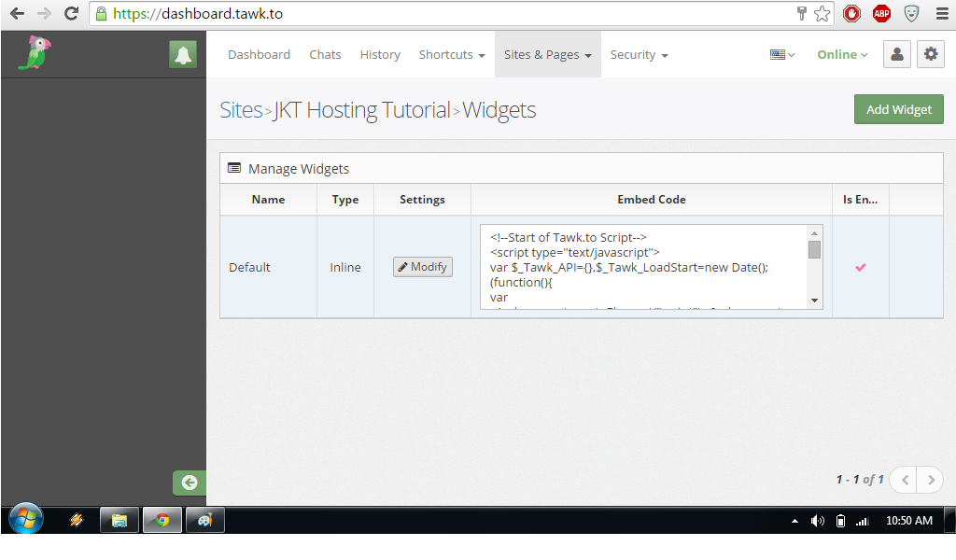Open the Dashboard tab
Screen dimensions: 956x560
[x=260, y=55]
